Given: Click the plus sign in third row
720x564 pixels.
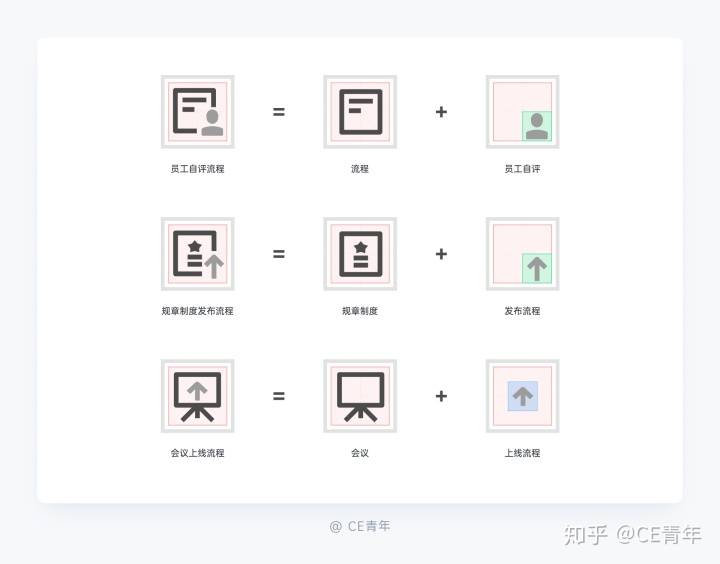Looking at the screenshot, I should pos(441,396).
